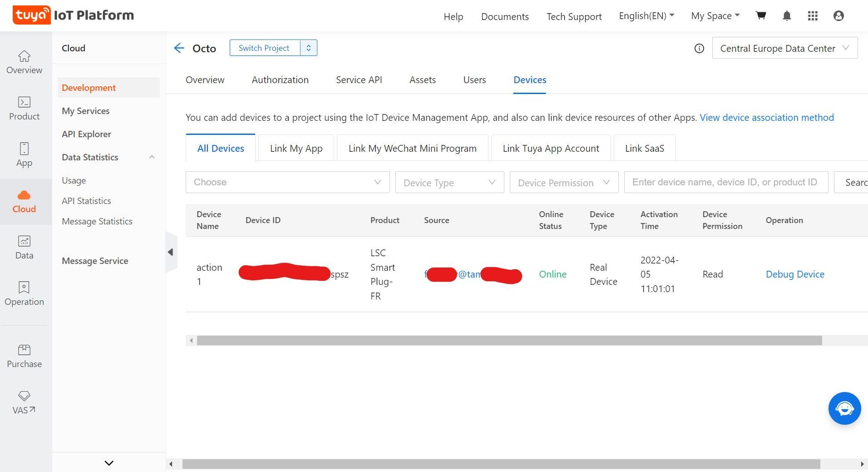The height and width of the screenshot is (472, 868).
Task: Open the Central Europe Data Center dropdown
Action: (x=785, y=48)
